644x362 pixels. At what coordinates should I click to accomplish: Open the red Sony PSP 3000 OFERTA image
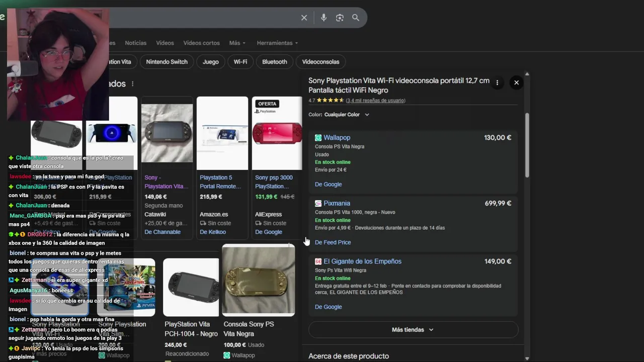tap(277, 133)
